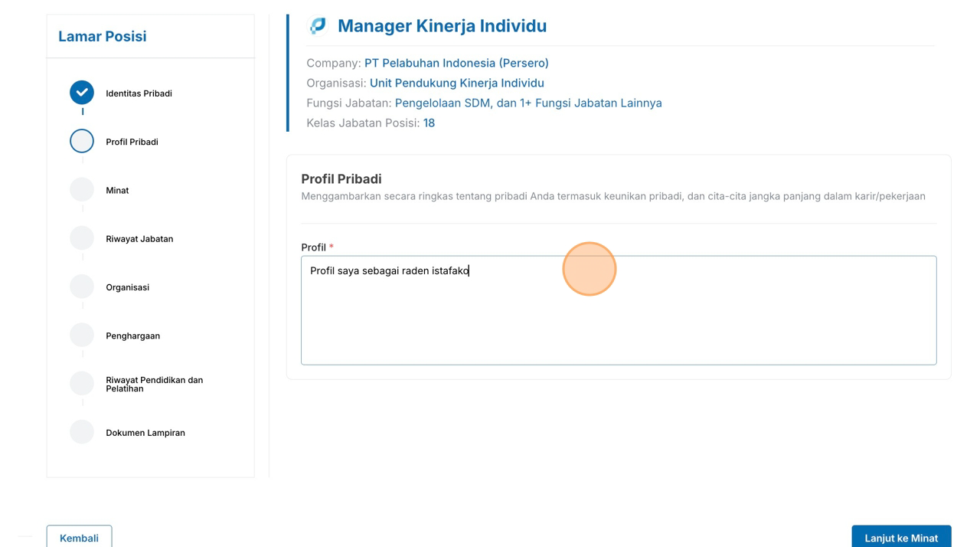Open the PT Pelabuhan Indonesia (Persero) company link
This screenshot has width=980, height=547.
pos(456,63)
